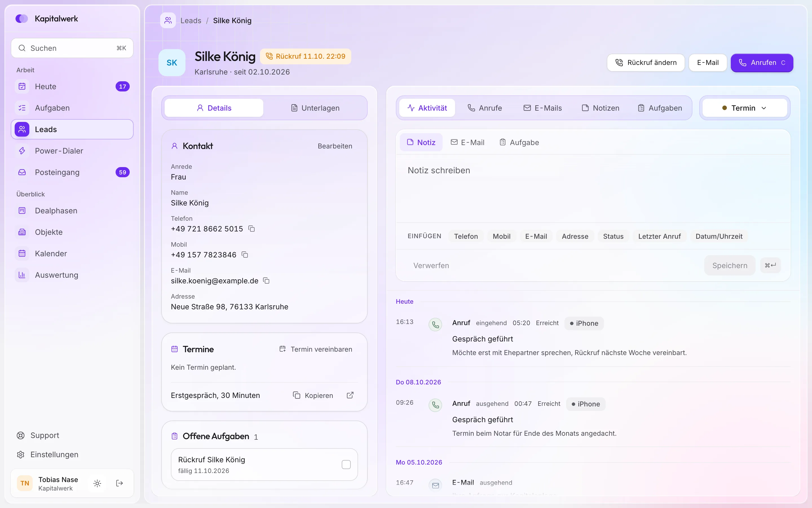Show the Anrufe activity tab
The height and width of the screenshot is (508, 812).
tap(484, 108)
